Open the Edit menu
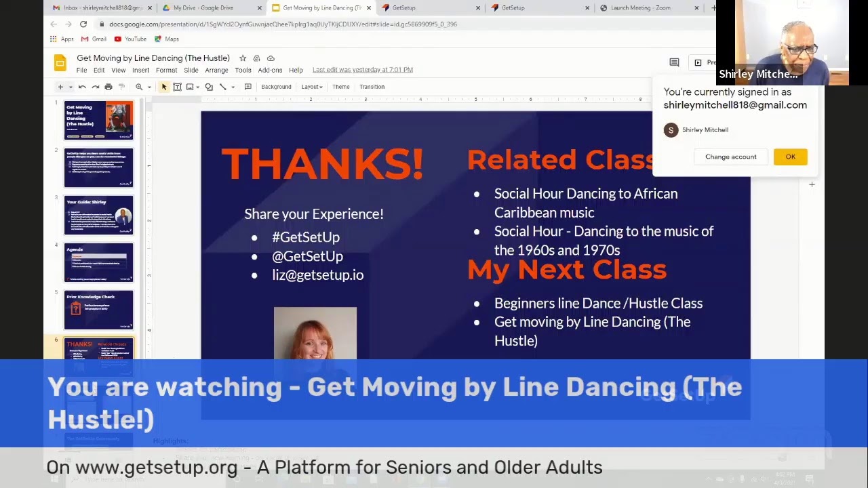Screen dimensions: 868x488 tap(99, 70)
